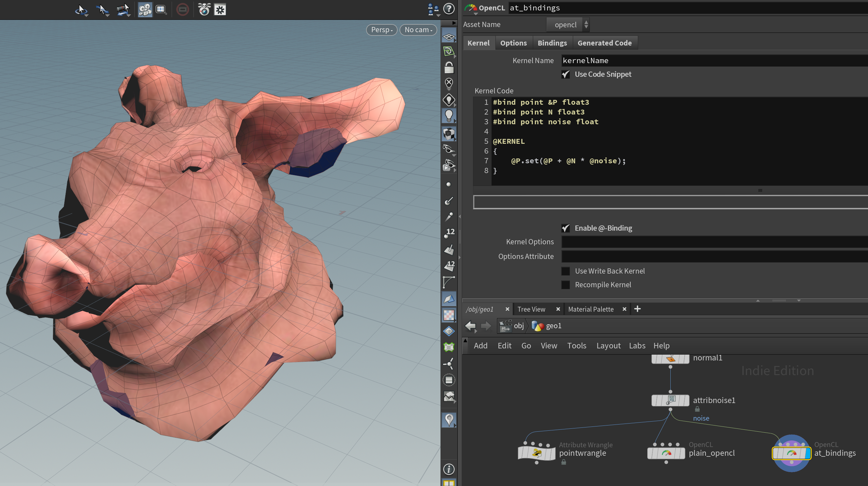Navigate back in network editor
The image size is (868, 486).
pyautogui.click(x=470, y=326)
